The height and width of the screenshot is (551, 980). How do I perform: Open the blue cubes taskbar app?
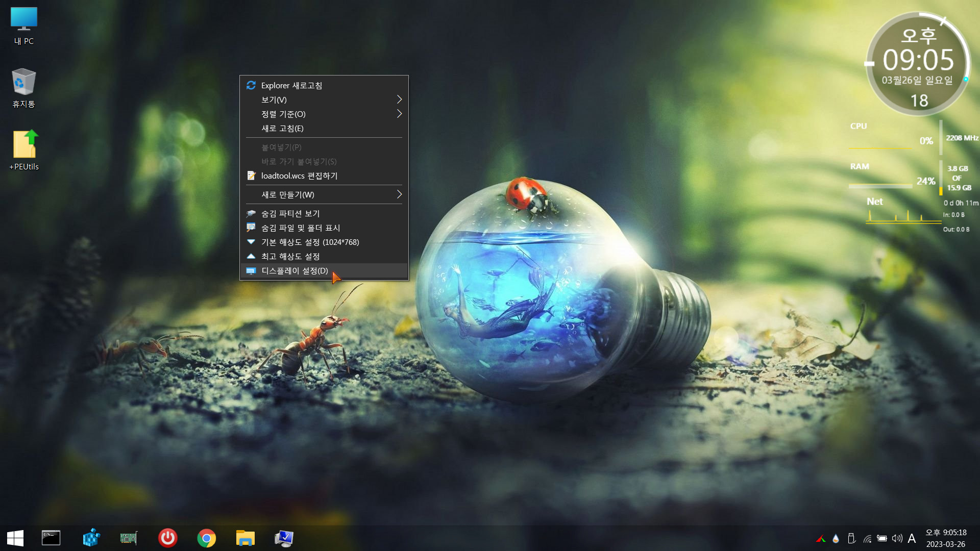coord(91,538)
